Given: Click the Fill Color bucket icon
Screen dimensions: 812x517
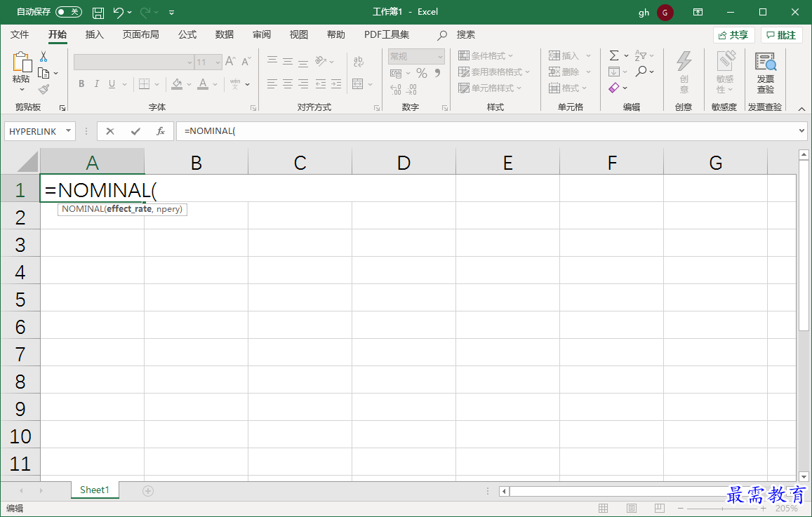Looking at the screenshot, I should (x=177, y=84).
